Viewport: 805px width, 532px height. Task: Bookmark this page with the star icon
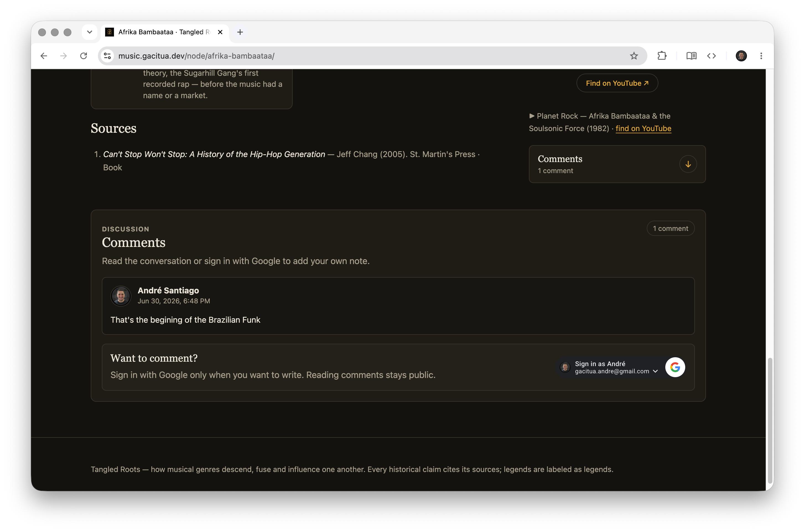[633, 56]
